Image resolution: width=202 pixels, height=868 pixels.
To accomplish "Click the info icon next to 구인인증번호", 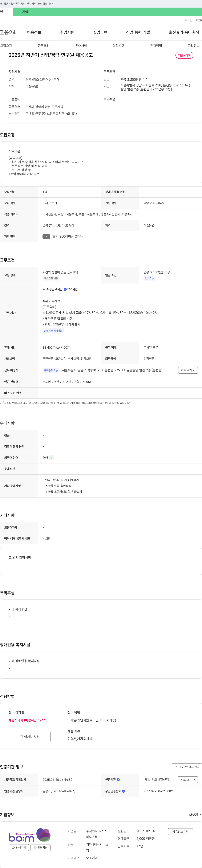I will [124, 791].
